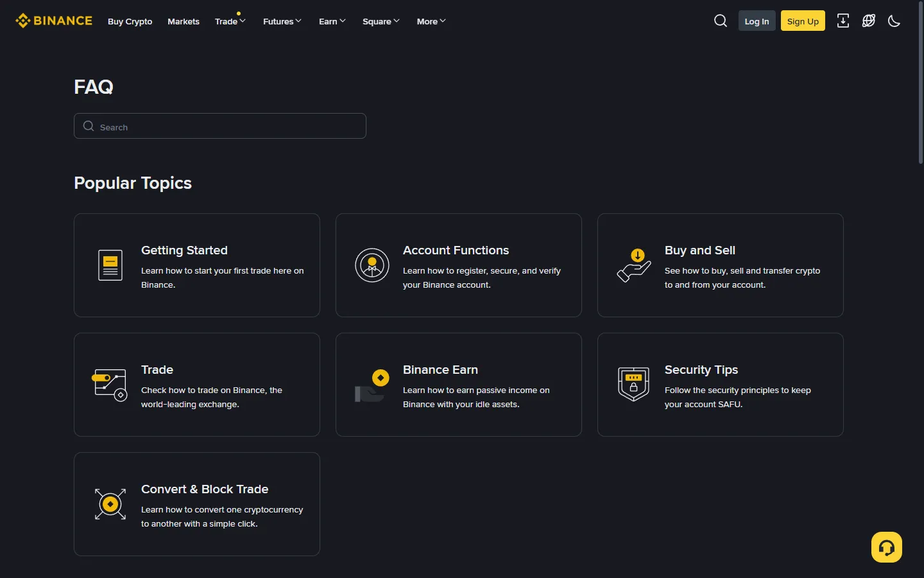Go to the Markets page

(x=184, y=21)
